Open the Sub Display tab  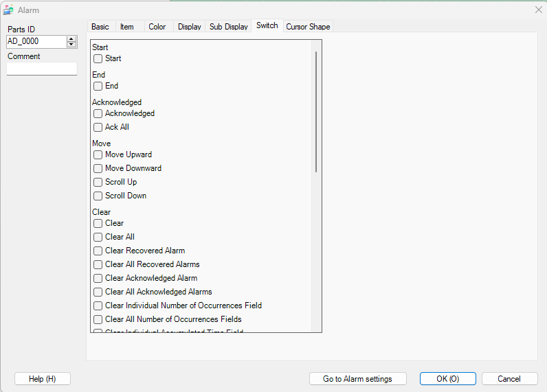[x=229, y=27]
